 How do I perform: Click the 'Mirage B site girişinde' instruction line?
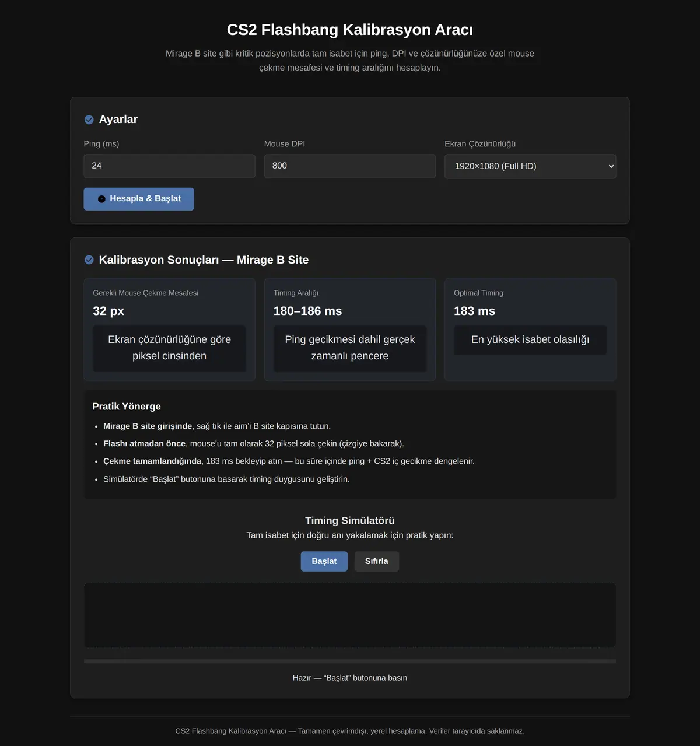[x=217, y=426]
